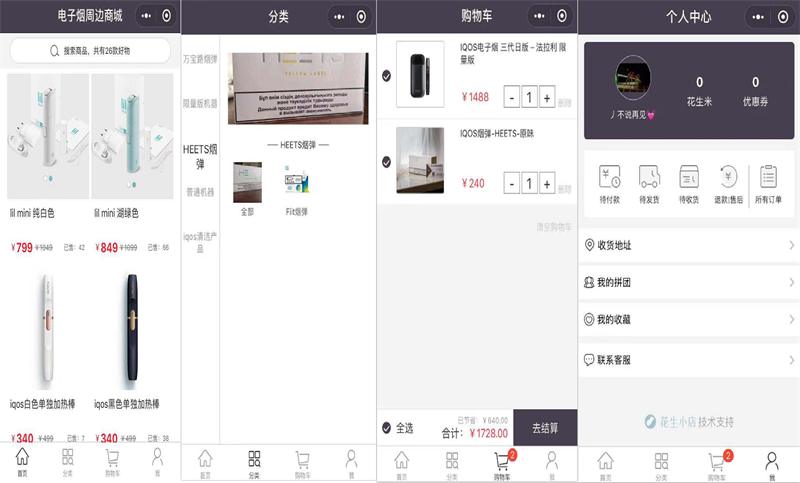Viewport: 800px width, 483px height.
Task: Tap the 退款/售后 refund icon
Action: [x=727, y=178]
